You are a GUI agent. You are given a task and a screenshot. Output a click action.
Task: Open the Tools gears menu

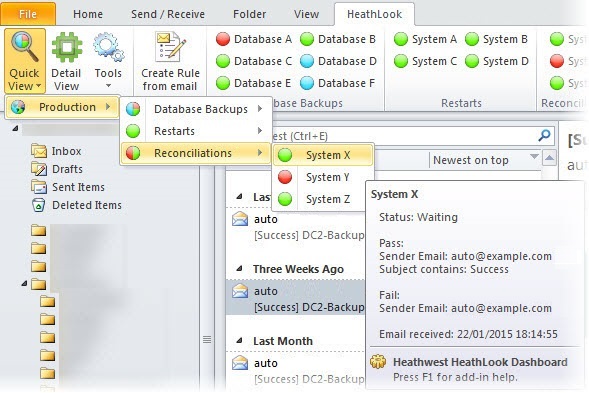[x=108, y=61]
